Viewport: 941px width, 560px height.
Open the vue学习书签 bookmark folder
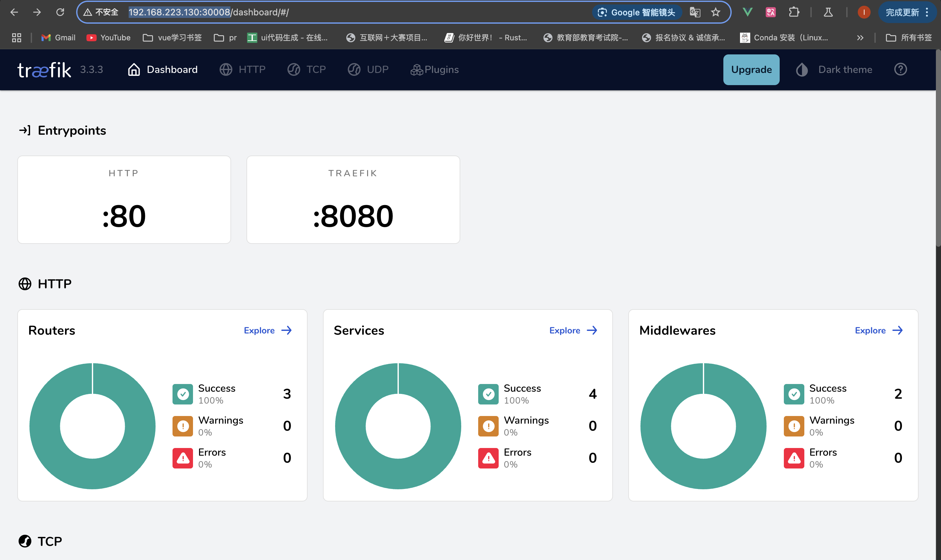pos(172,38)
